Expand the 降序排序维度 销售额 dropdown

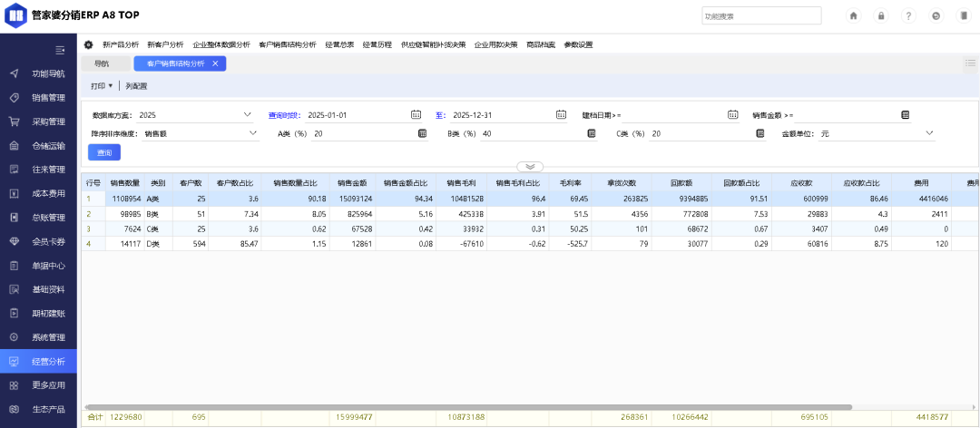click(x=253, y=133)
